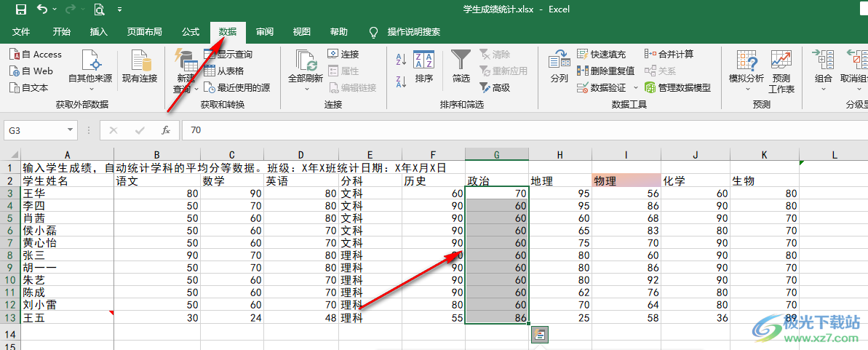Click cell containing 侯小磊
The image size is (868, 350).
67,230
